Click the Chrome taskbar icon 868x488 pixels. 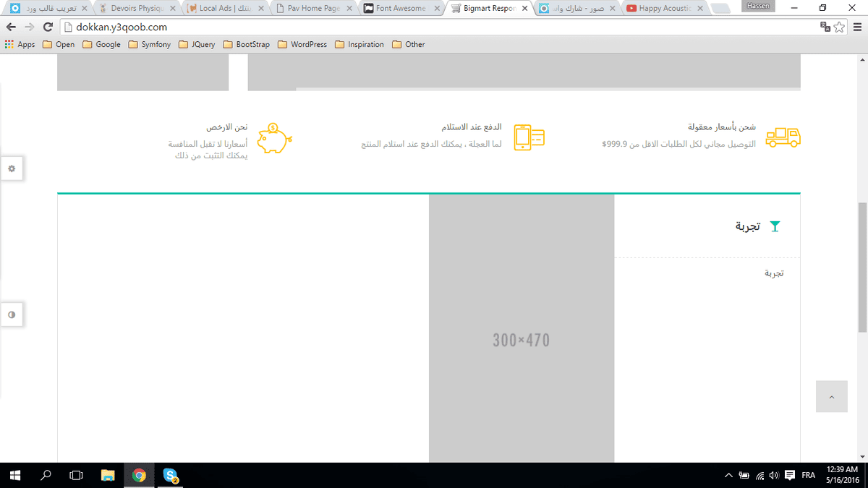tap(139, 475)
